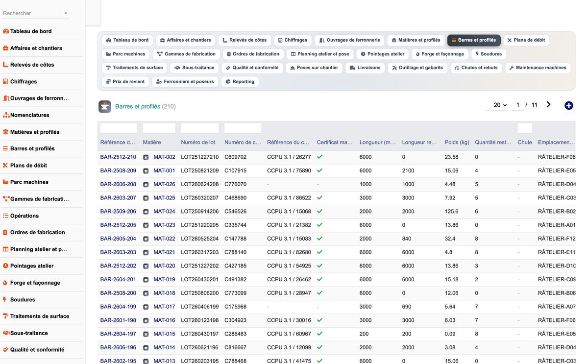
Task: Click the Chute column filter field
Action: pos(525,128)
